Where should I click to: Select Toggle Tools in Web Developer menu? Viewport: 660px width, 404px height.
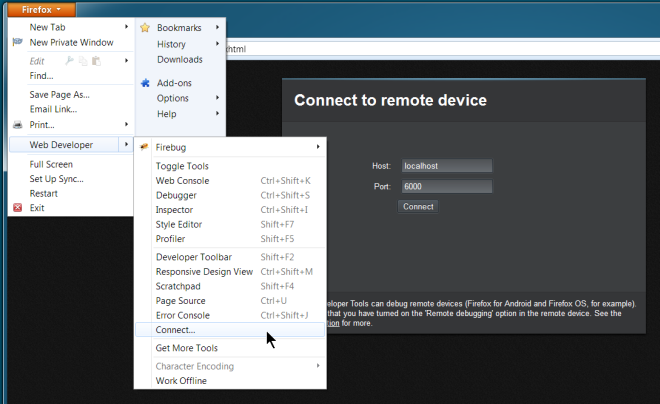pos(230,166)
